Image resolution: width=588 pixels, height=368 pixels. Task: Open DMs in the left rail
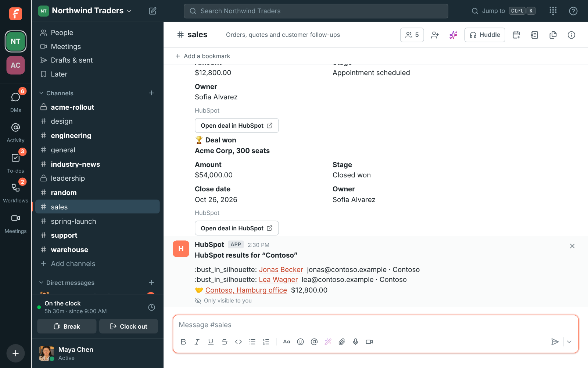coord(15,102)
